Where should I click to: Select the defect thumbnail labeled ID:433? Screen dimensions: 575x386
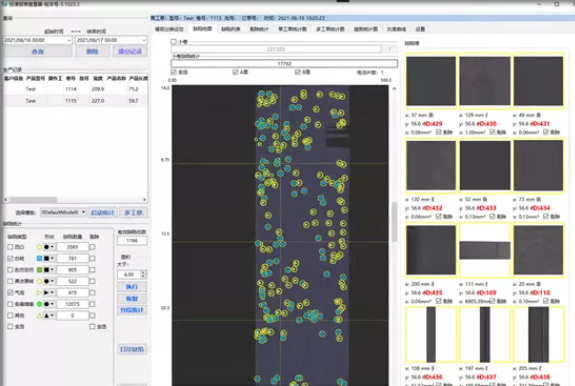pos(485,166)
